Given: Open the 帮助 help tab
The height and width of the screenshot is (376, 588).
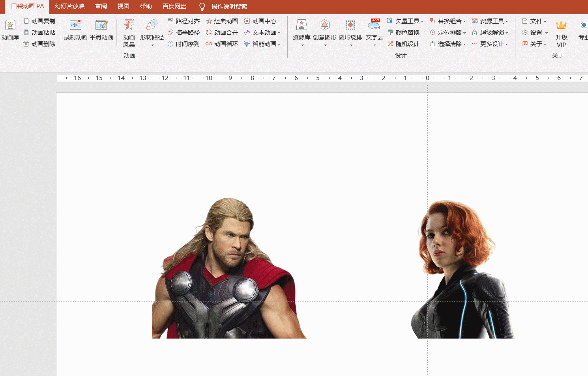Looking at the screenshot, I should click(x=146, y=6).
